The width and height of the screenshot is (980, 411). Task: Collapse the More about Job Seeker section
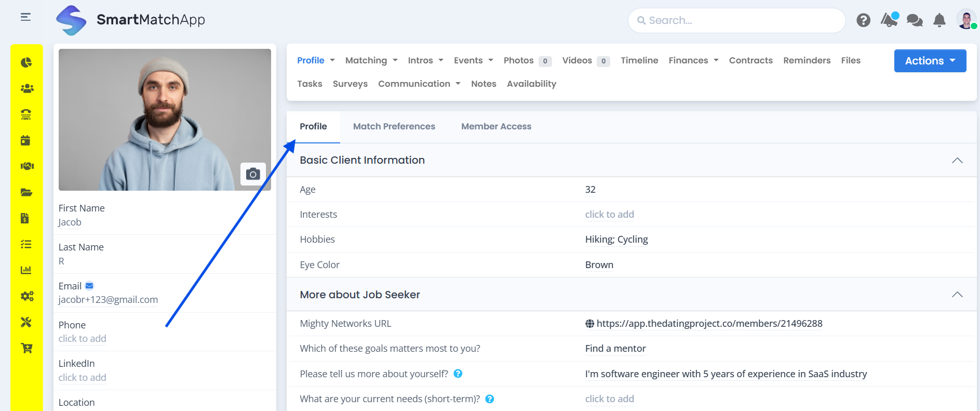[x=957, y=295]
